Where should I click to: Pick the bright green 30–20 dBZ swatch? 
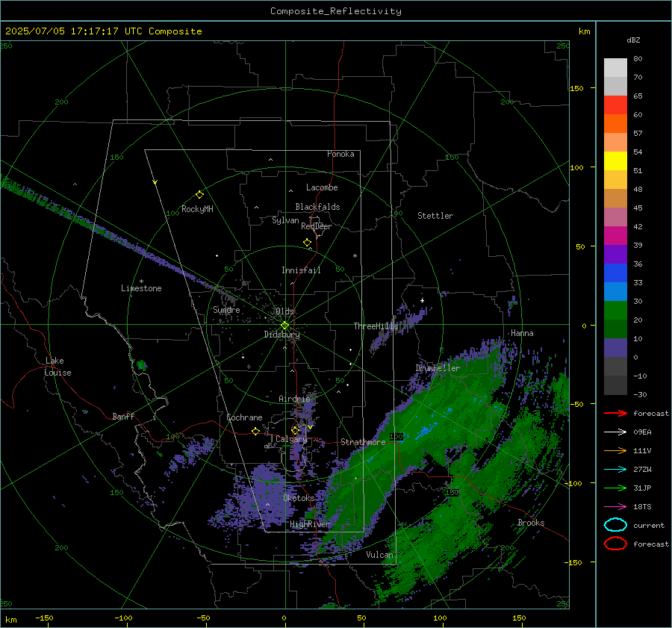(x=615, y=311)
